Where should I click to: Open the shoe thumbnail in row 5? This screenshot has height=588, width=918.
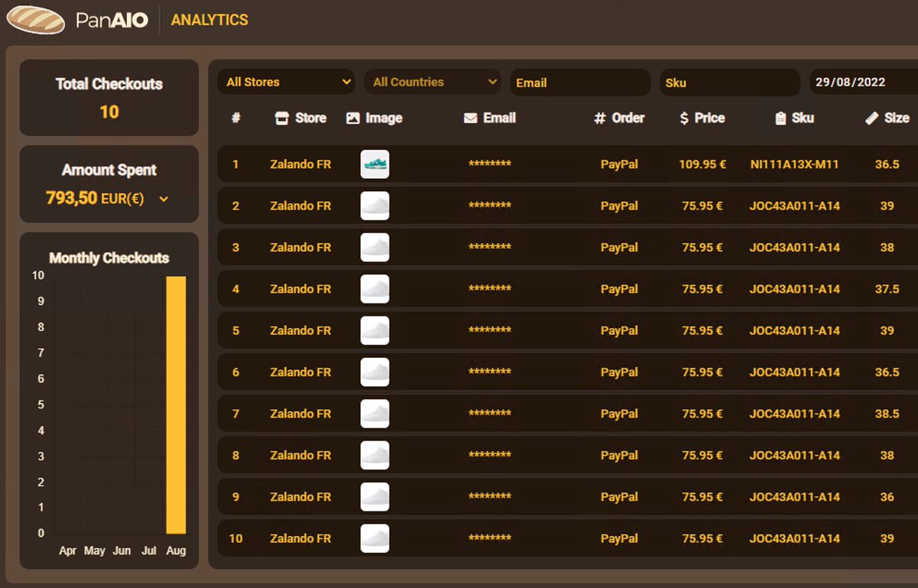tap(375, 330)
